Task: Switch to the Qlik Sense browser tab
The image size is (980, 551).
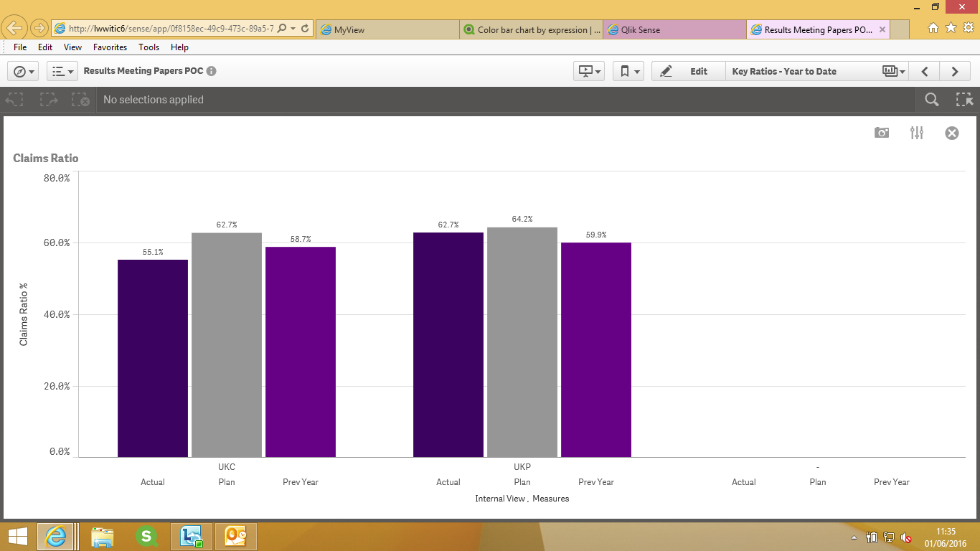Action: [674, 29]
